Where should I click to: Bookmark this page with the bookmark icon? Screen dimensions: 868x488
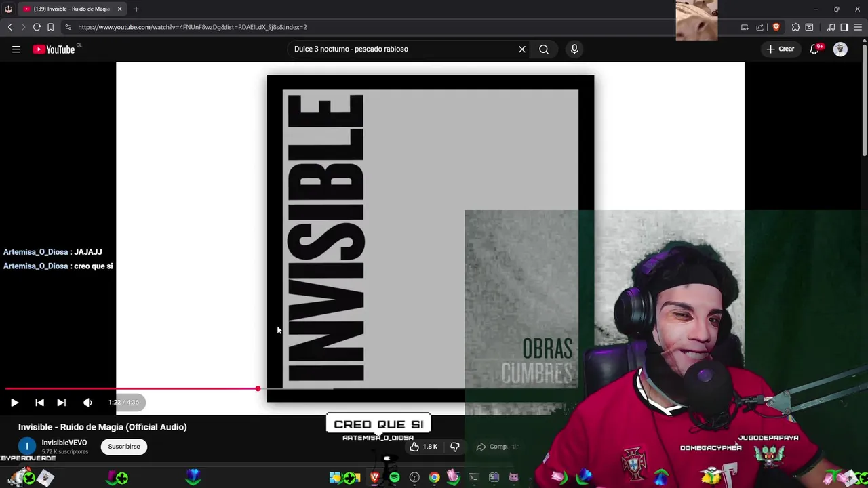(50, 27)
